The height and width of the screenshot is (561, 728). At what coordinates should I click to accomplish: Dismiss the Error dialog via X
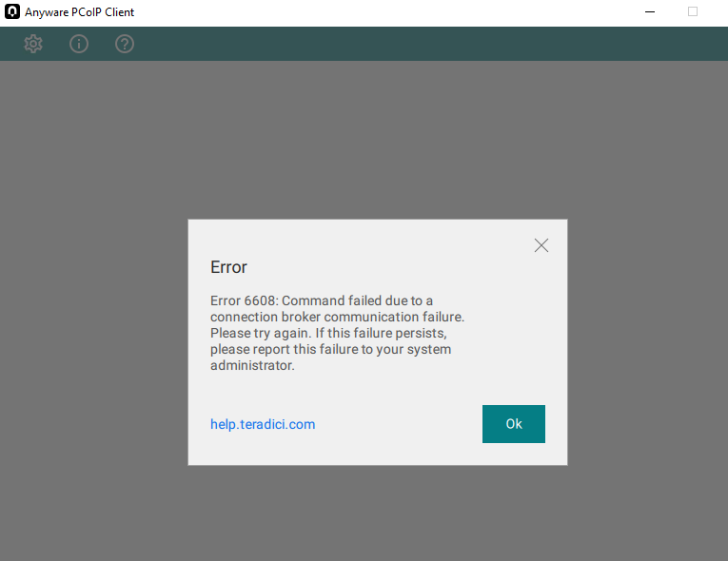[x=541, y=245]
